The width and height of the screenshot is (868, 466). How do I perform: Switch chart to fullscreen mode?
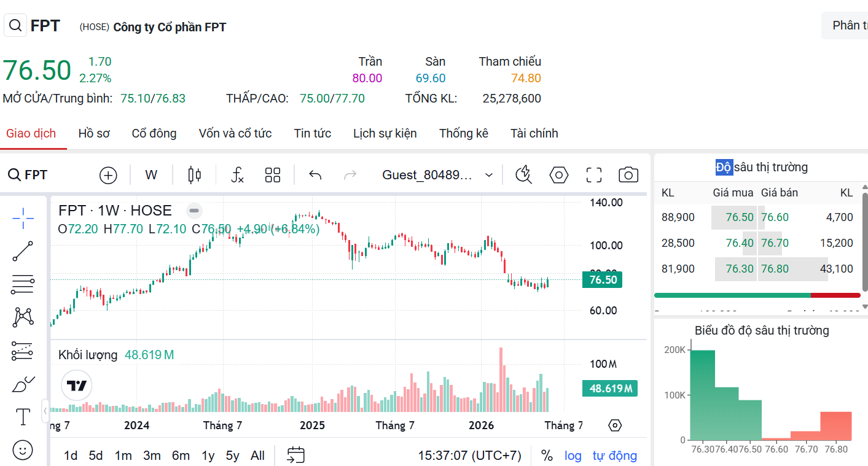click(593, 175)
